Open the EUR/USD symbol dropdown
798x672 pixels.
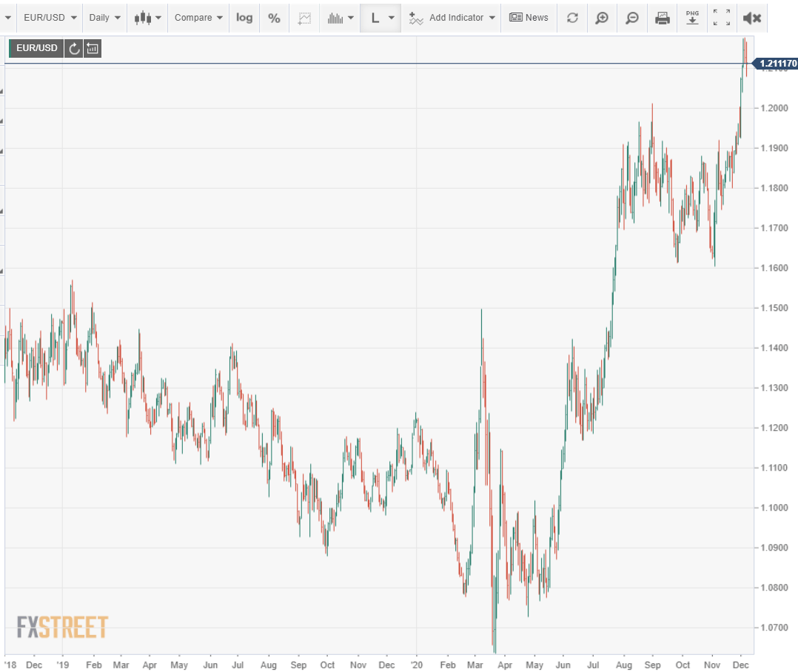pos(50,18)
